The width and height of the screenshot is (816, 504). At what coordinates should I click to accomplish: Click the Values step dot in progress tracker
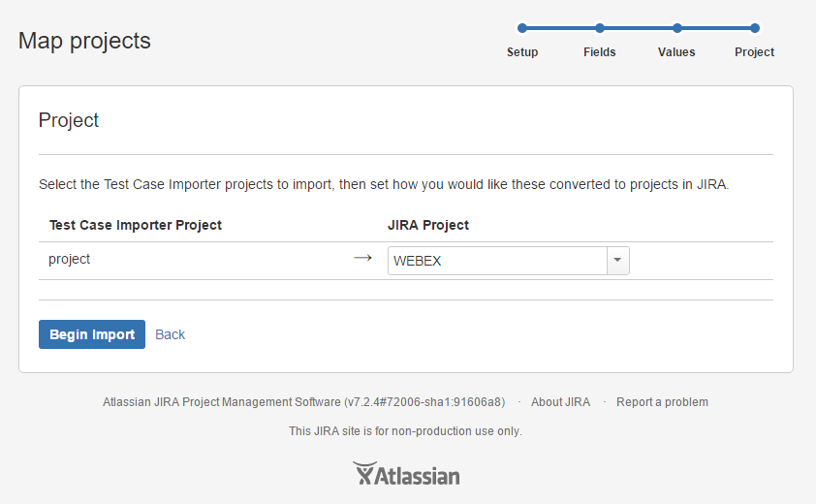pos(677,28)
